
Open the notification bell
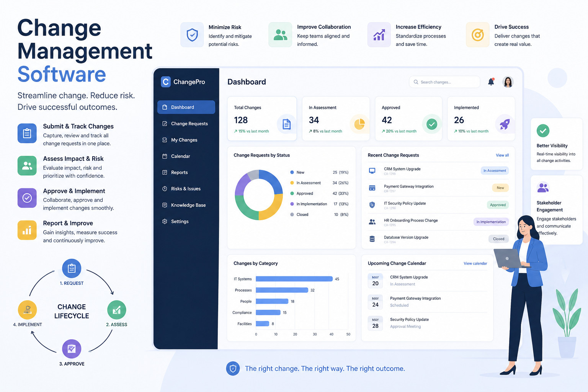tap(491, 82)
